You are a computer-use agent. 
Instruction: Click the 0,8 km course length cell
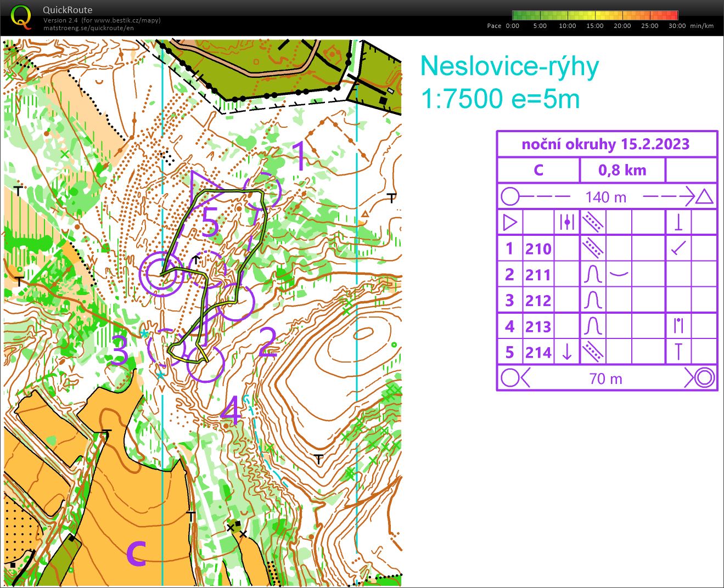[622, 170]
